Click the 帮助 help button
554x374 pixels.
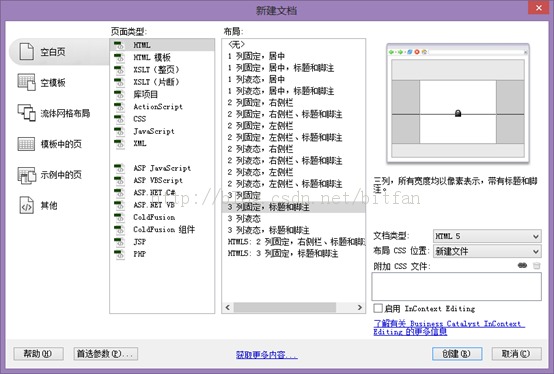39,354
